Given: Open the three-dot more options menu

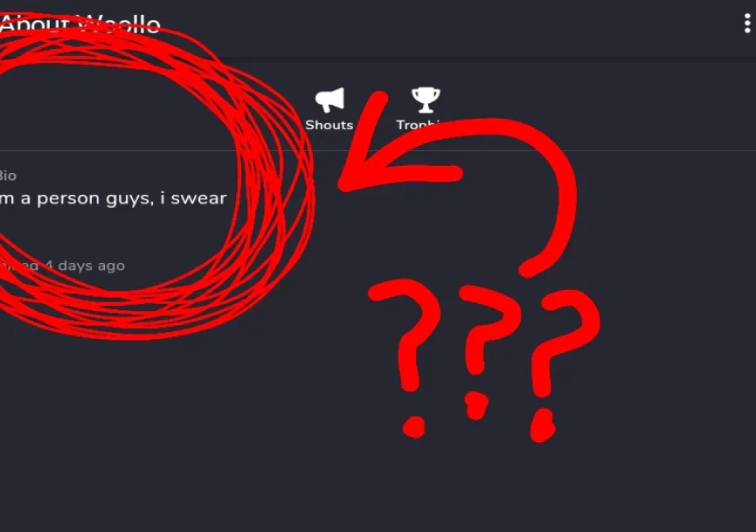Looking at the screenshot, I should pos(747,23).
